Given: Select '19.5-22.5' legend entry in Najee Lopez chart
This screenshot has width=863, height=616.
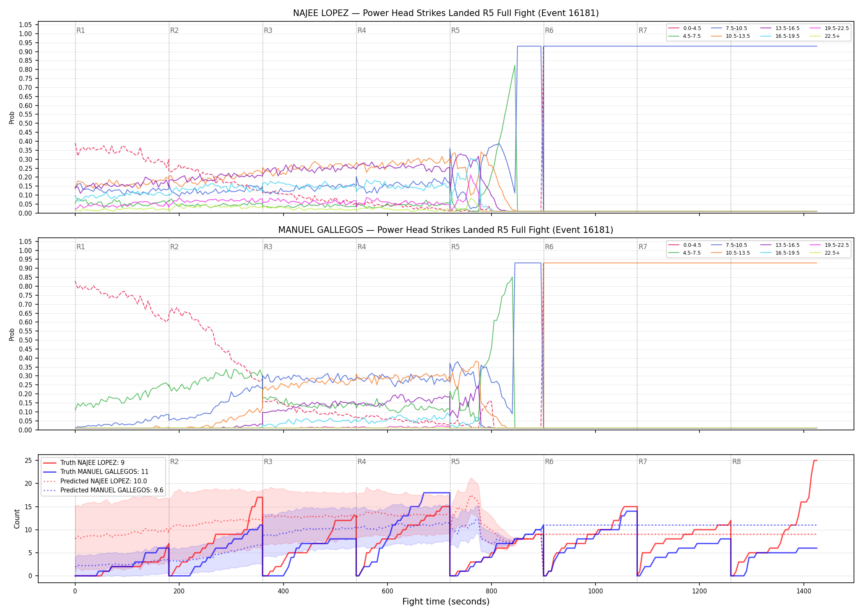Looking at the screenshot, I should (829, 28).
